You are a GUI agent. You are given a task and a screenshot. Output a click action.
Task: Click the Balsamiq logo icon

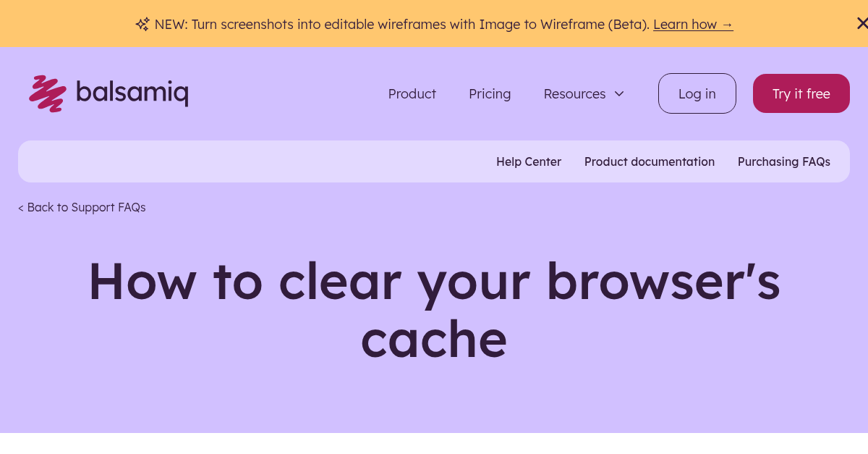tap(48, 93)
